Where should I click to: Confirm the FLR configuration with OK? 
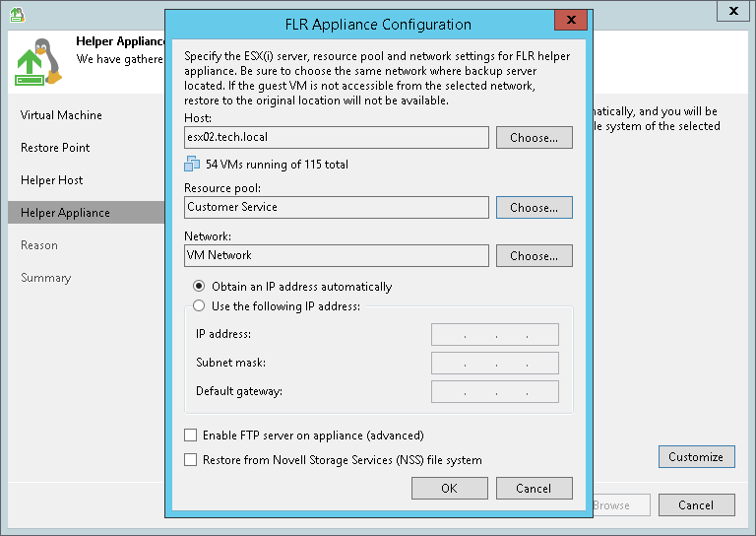pyautogui.click(x=449, y=489)
